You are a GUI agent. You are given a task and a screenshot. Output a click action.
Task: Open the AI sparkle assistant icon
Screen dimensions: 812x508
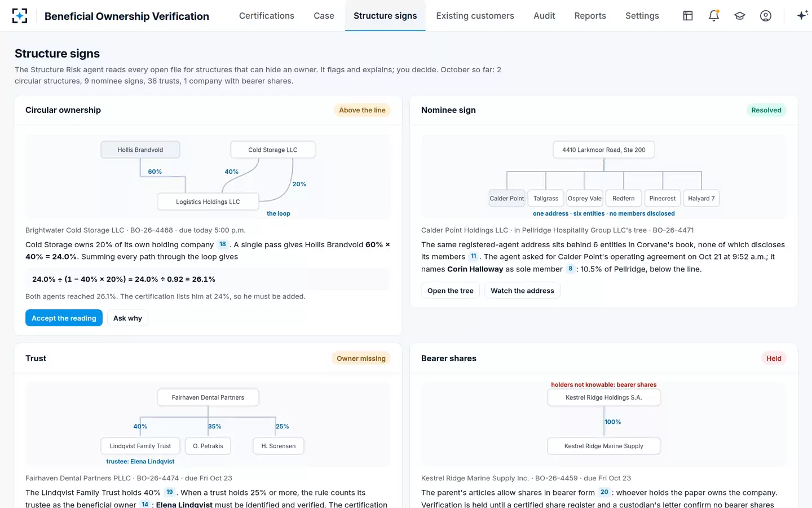coord(802,16)
